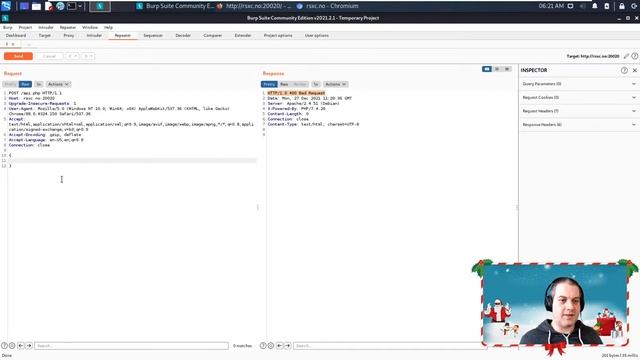Switch to the User options tab
Screen dimensions: 640x360
[317, 36]
